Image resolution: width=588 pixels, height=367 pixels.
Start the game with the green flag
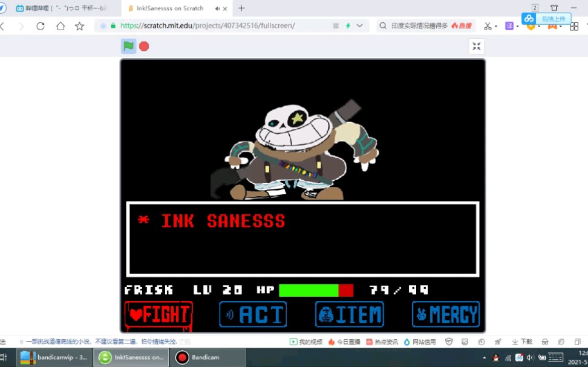pos(128,46)
